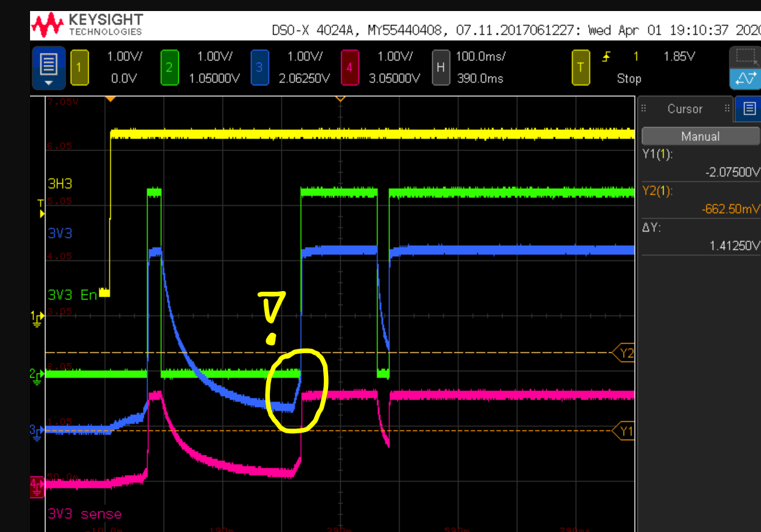Click the trigger source 1 indicator
Viewport: 761px width, 532px height.
tap(636, 56)
